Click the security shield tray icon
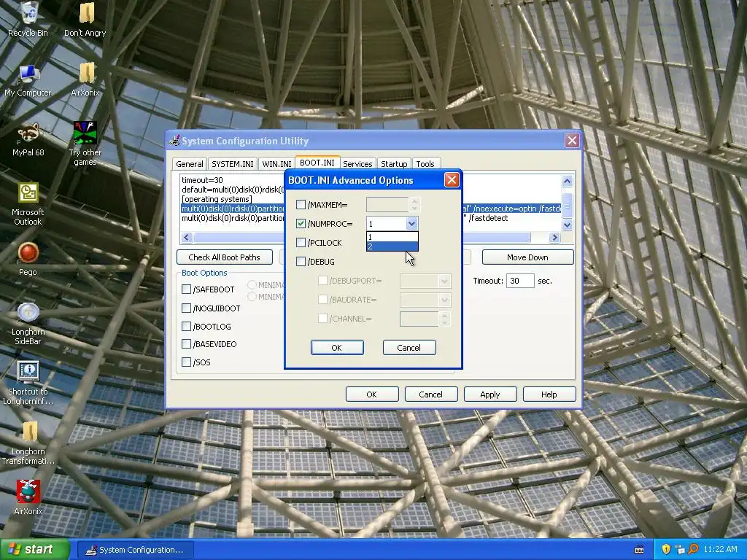Screen dimensions: 747x560 pyautogui.click(x=666, y=550)
